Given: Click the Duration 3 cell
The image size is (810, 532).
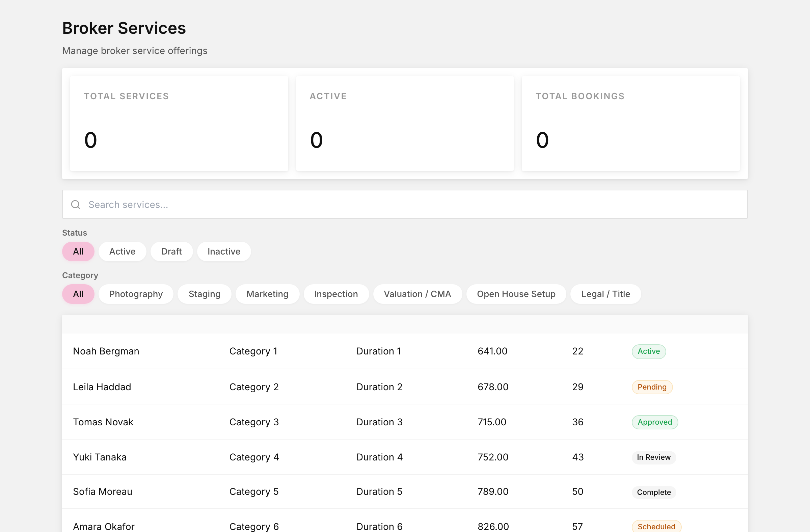Looking at the screenshot, I should click(x=379, y=422).
